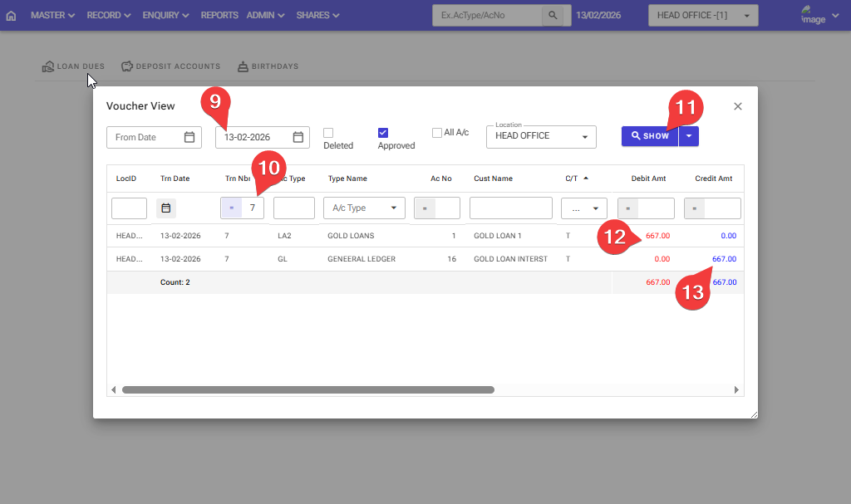This screenshot has width=851, height=504.
Task: Open the To Date calendar picker icon
Action: tap(298, 137)
